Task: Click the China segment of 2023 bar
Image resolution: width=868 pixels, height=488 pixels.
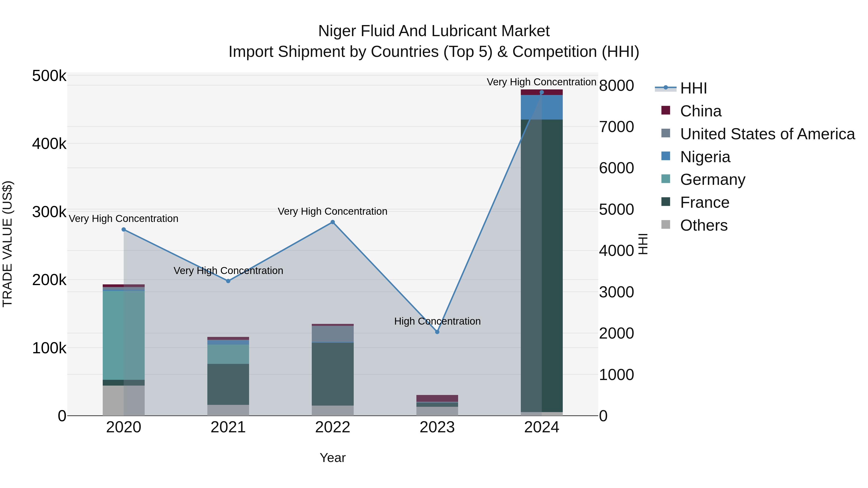Action: click(x=437, y=398)
